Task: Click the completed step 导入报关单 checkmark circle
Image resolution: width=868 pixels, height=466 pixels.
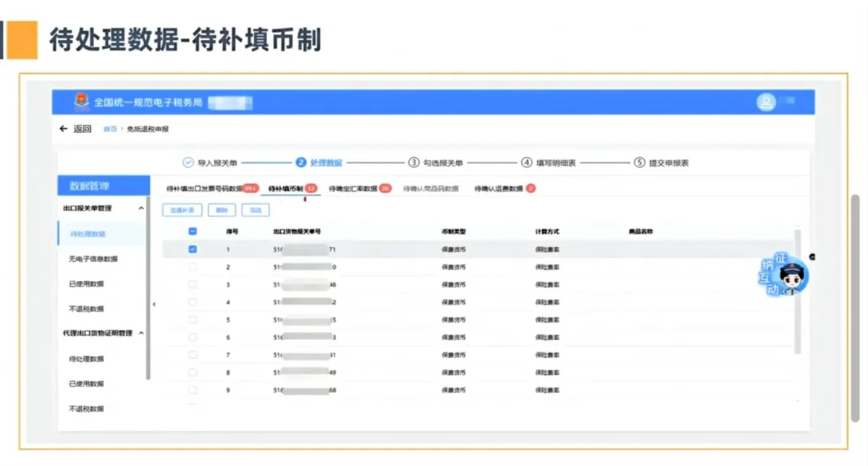Action: (190, 162)
